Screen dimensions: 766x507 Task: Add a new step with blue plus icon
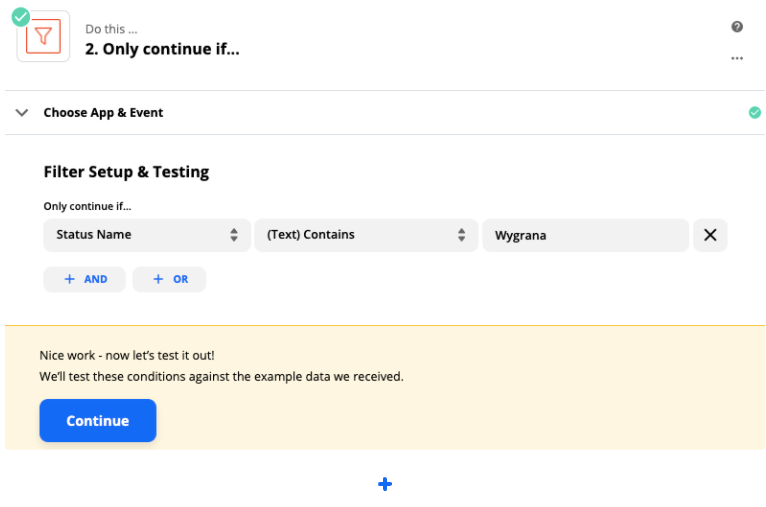pyautogui.click(x=385, y=484)
